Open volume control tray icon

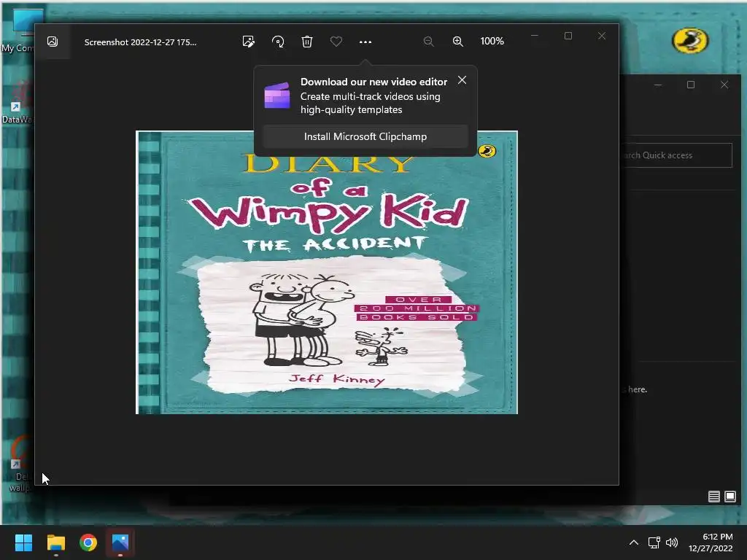pyautogui.click(x=672, y=542)
